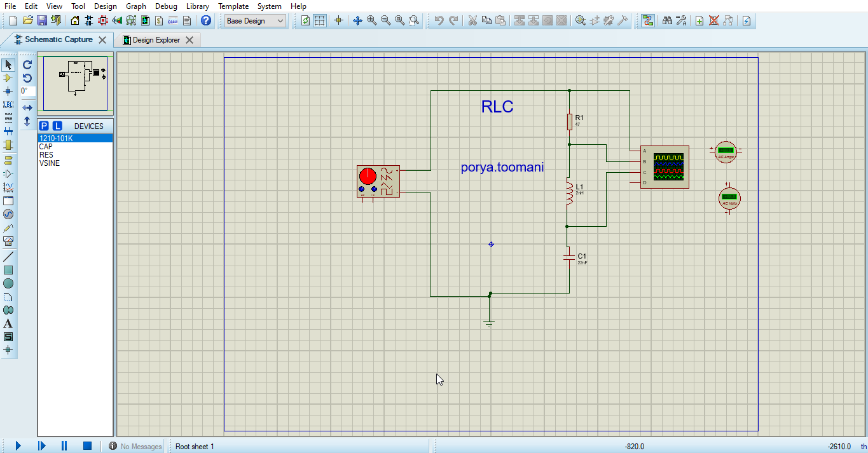This screenshot has height=453, width=868.
Task: Click the Undo toolbar icon
Action: click(439, 20)
